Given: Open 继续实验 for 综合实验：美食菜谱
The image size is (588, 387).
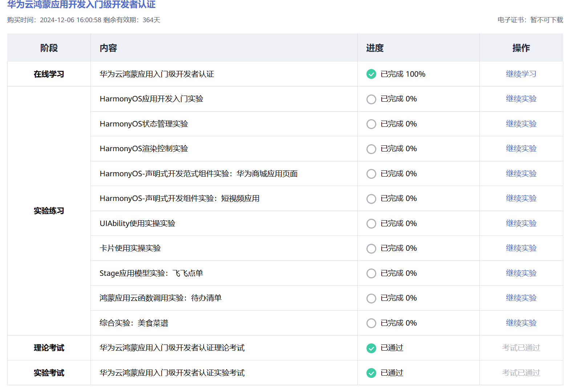Looking at the screenshot, I should [521, 323].
